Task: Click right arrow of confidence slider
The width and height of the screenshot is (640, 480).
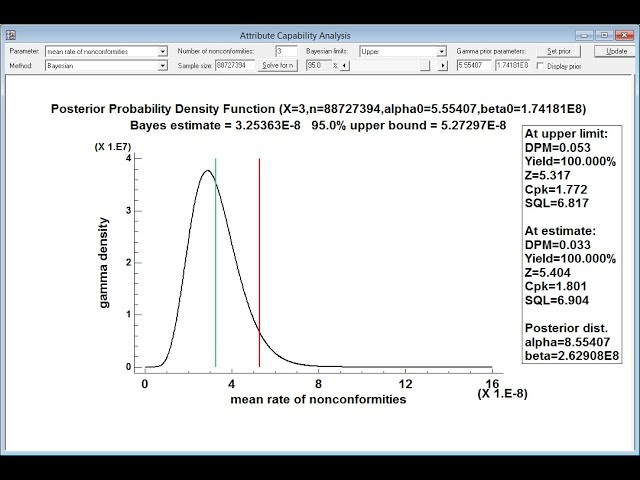Action: (443, 66)
